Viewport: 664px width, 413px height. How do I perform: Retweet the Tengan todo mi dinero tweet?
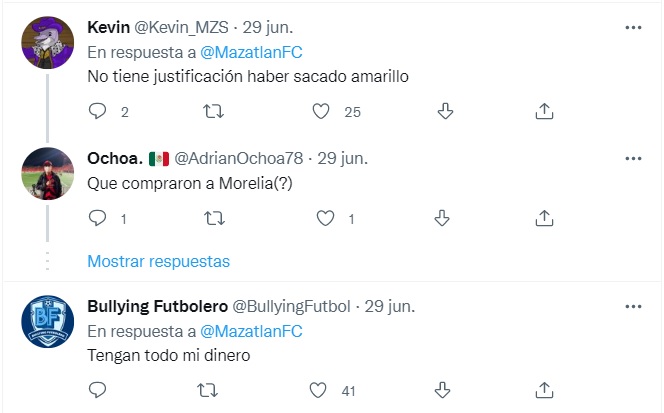point(211,390)
